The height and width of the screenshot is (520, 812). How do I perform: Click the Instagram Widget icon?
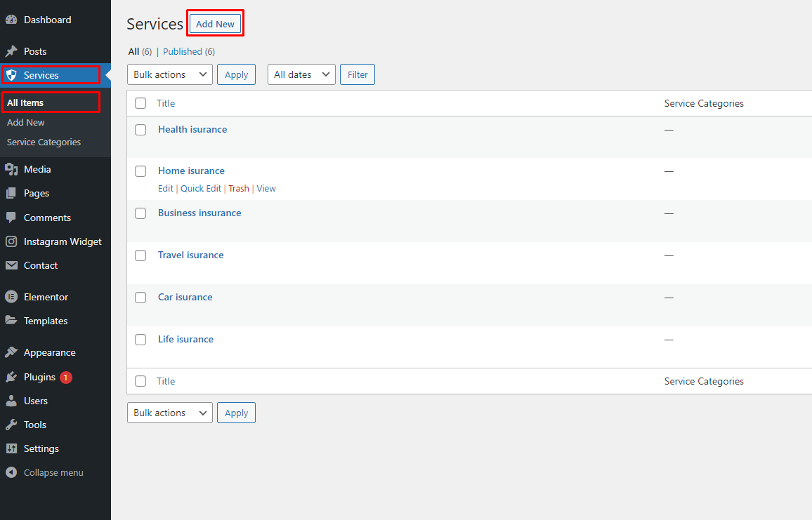[11, 241]
